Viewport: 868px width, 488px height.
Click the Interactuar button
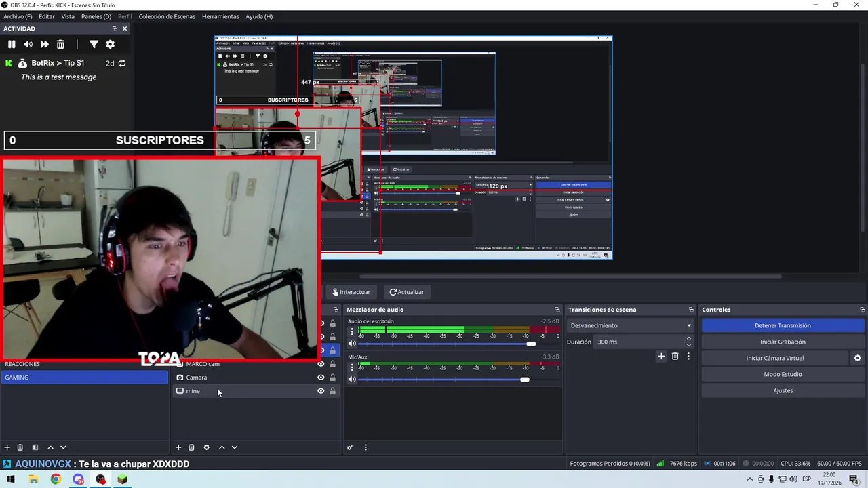click(x=351, y=292)
